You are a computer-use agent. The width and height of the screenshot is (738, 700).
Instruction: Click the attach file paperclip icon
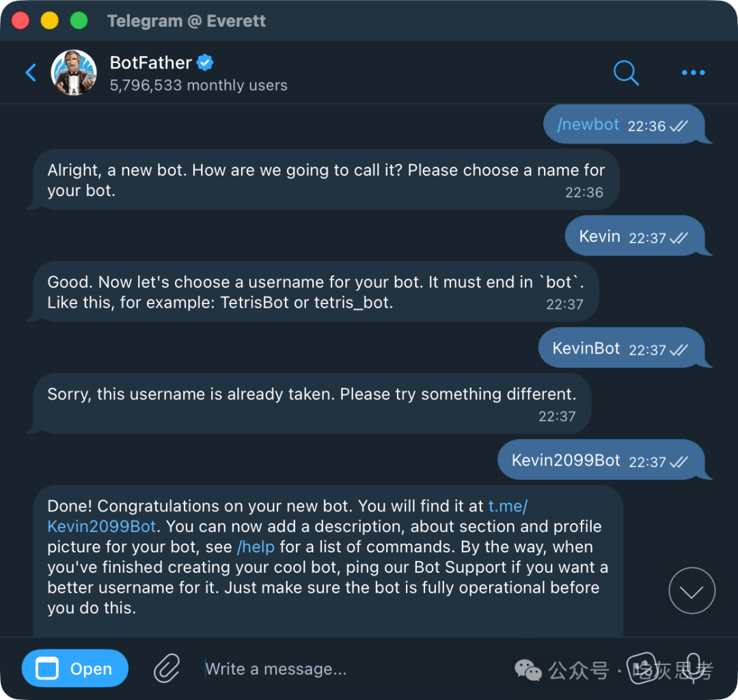[x=166, y=669]
